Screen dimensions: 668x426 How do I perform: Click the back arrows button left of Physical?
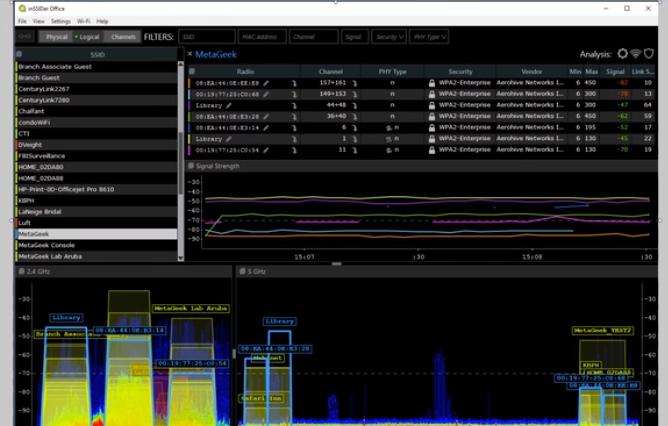(25, 37)
